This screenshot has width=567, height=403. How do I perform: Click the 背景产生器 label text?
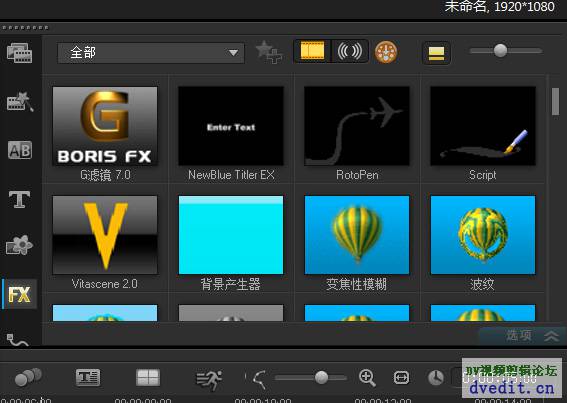point(231,284)
